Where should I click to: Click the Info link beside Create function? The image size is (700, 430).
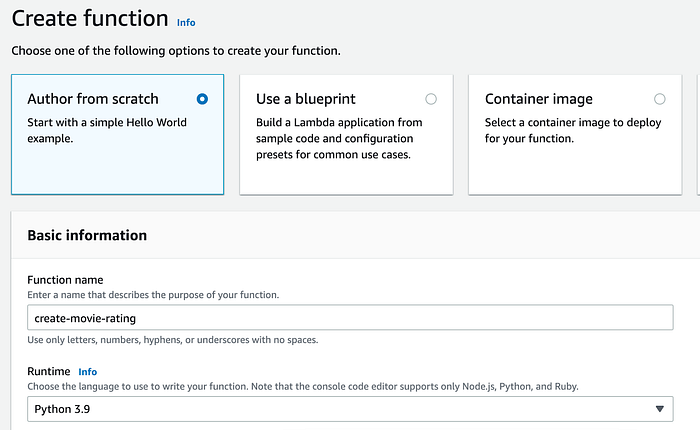[x=187, y=21]
